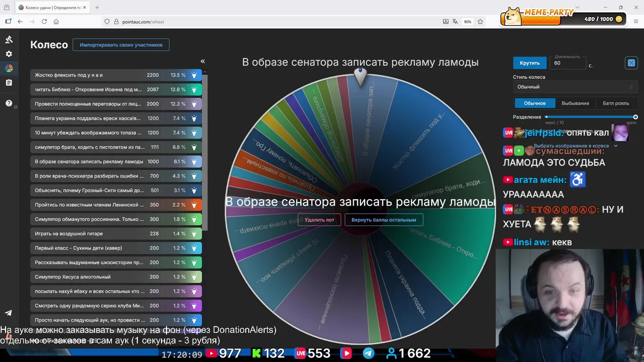Screen dimensions: 644x362
Task: Open the help question mark icon
Action: (x=9, y=103)
